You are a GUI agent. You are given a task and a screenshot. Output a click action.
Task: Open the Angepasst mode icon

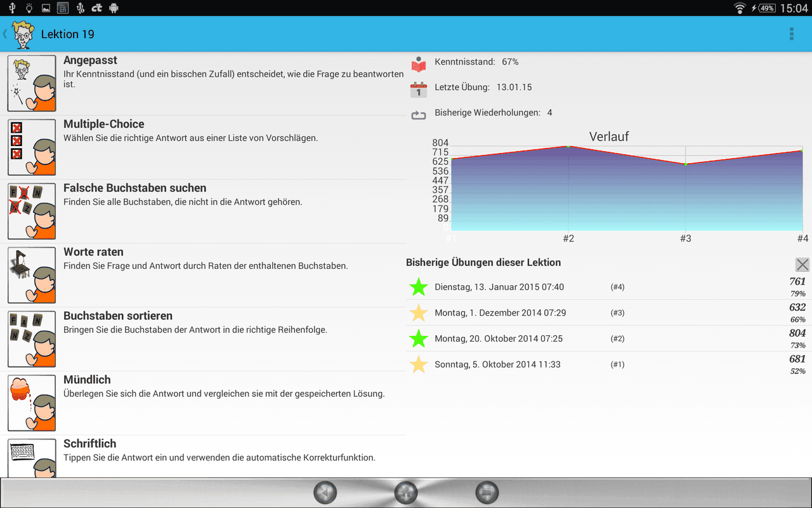pos(32,83)
